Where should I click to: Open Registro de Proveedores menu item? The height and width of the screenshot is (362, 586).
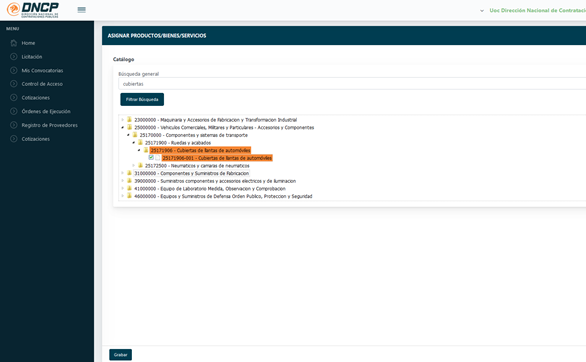tap(50, 125)
